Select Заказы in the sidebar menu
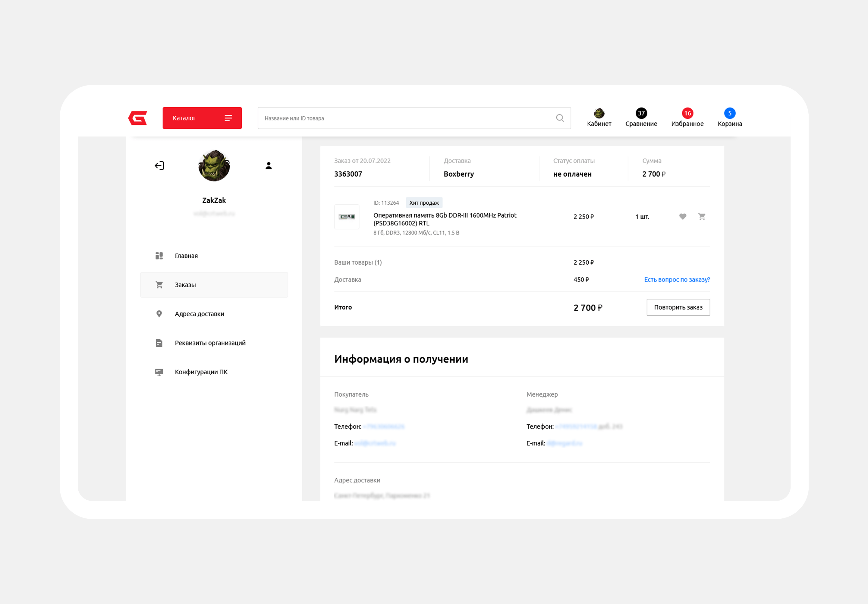Image resolution: width=868 pixels, height=604 pixels. point(214,285)
